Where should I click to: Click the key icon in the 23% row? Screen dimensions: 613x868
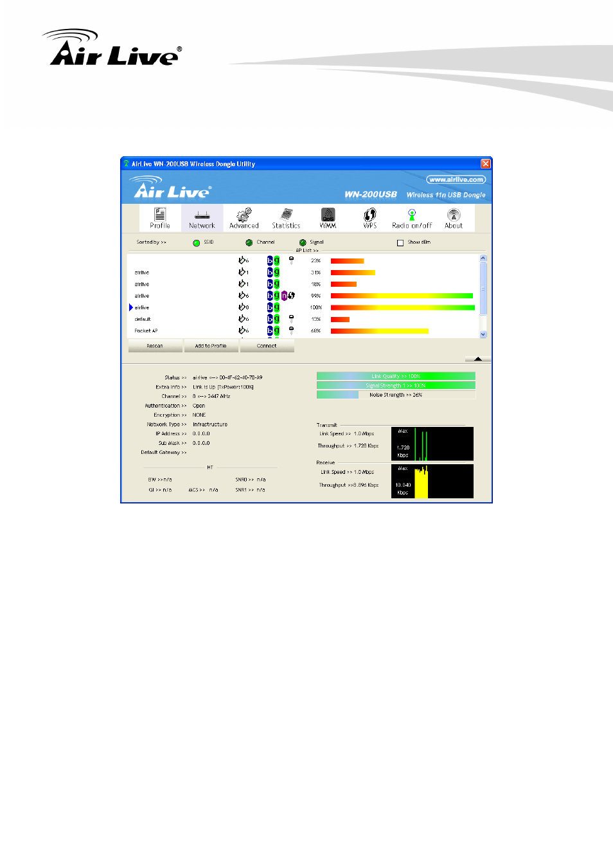[x=291, y=260]
